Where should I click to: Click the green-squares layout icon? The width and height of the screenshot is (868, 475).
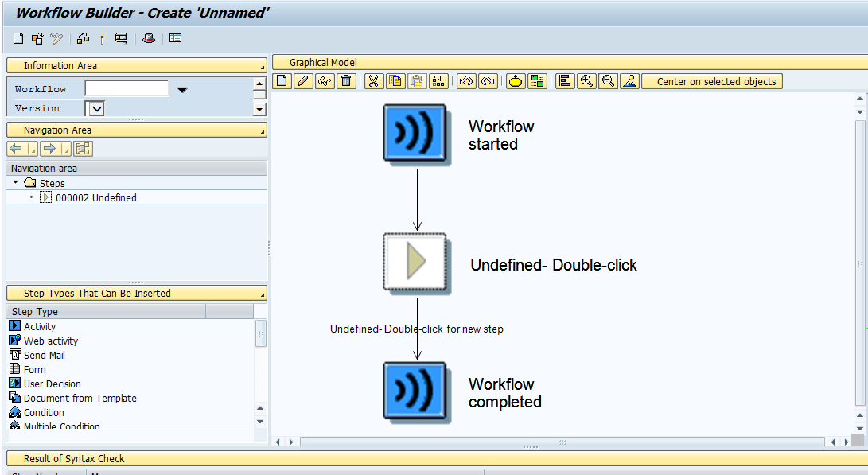click(x=537, y=81)
